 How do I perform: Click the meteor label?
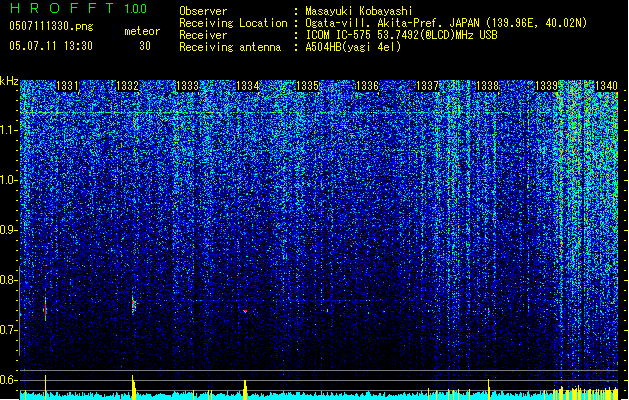(x=142, y=31)
